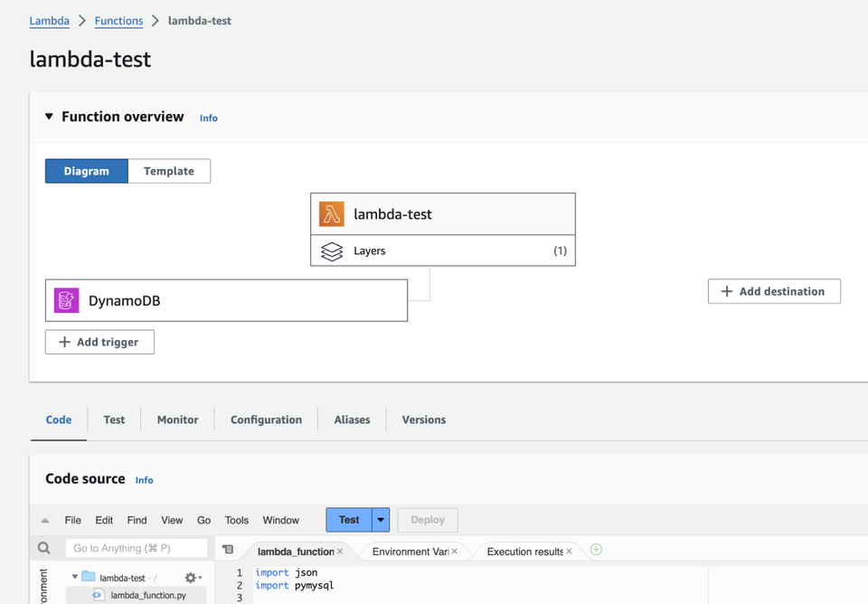Screen dimensions: 868x604
Task: Open the Window menu in the code editor
Action: (280, 520)
